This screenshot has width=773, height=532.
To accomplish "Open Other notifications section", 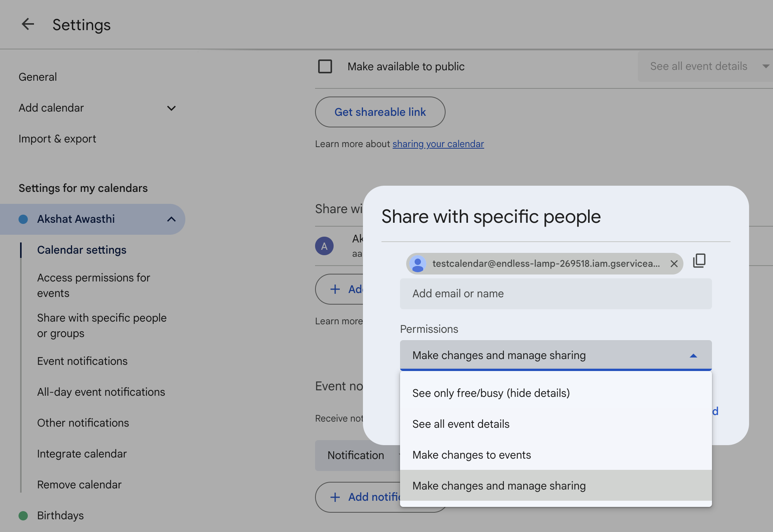I will [x=83, y=423].
